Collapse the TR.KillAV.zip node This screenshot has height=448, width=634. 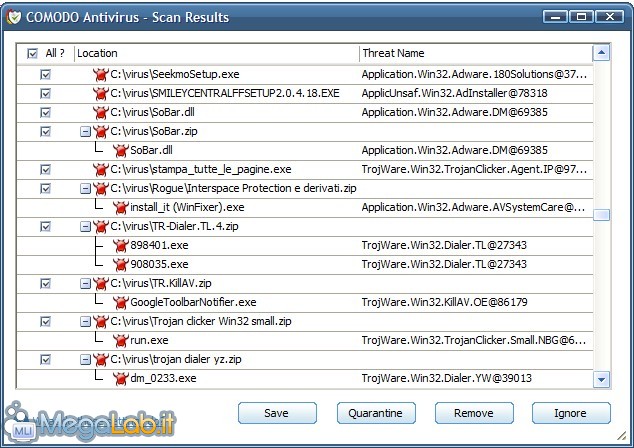coord(85,283)
